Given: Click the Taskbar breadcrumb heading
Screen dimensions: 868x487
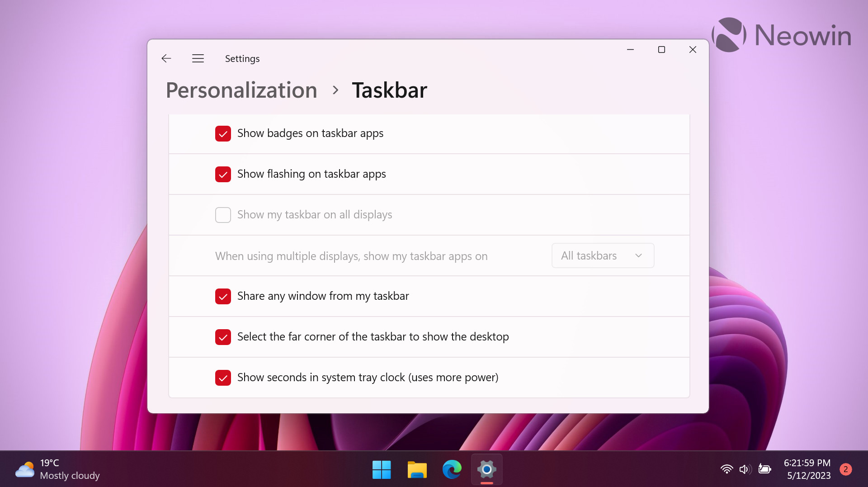Looking at the screenshot, I should click(389, 90).
